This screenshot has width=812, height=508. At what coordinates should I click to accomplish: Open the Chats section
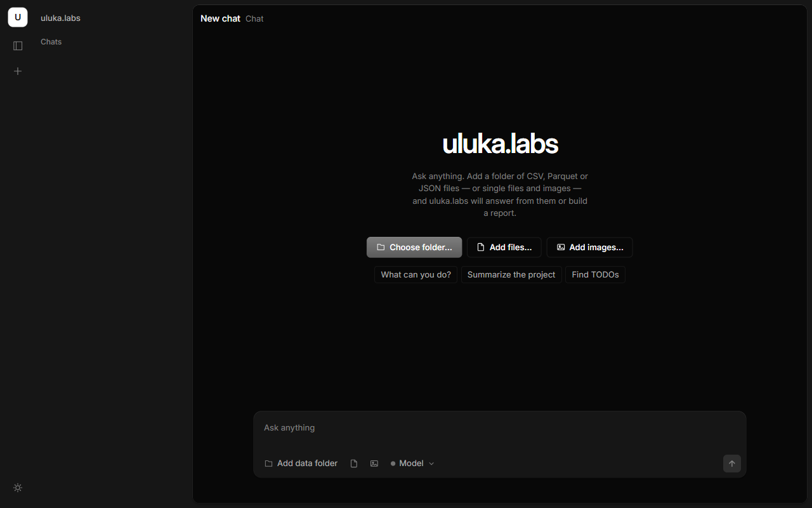(51, 42)
